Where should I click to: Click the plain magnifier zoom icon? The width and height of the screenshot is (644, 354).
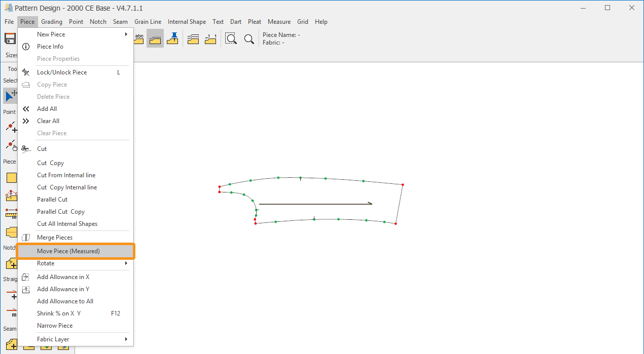coord(249,39)
